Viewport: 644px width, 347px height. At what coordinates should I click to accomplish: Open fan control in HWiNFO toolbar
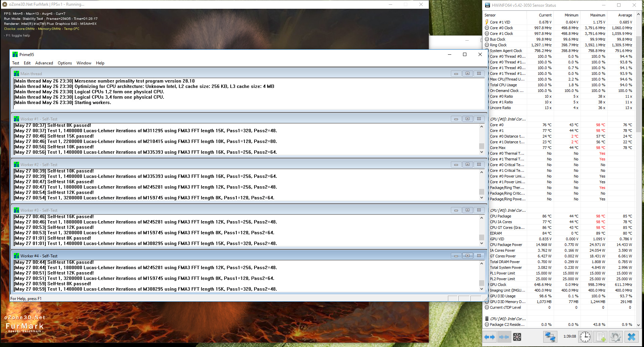tap(517, 337)
